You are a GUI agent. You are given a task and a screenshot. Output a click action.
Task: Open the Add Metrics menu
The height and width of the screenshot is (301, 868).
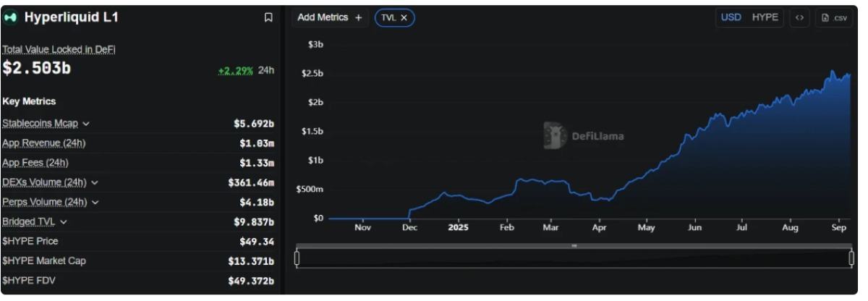[330, 17]
